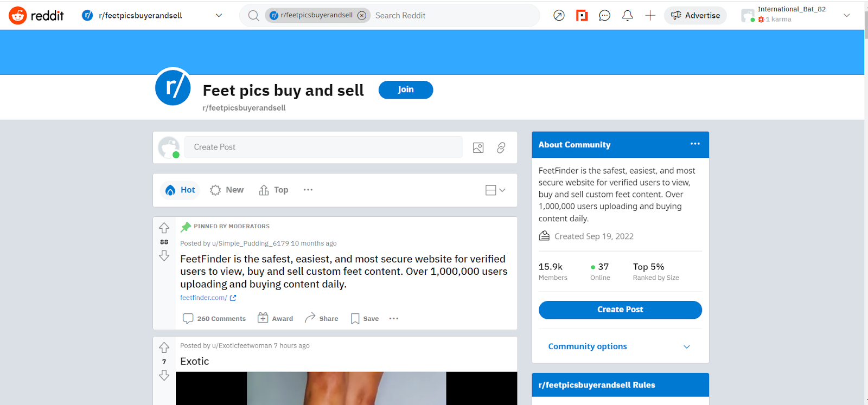Open the user avatar beside Create Post

pos(169,147)
